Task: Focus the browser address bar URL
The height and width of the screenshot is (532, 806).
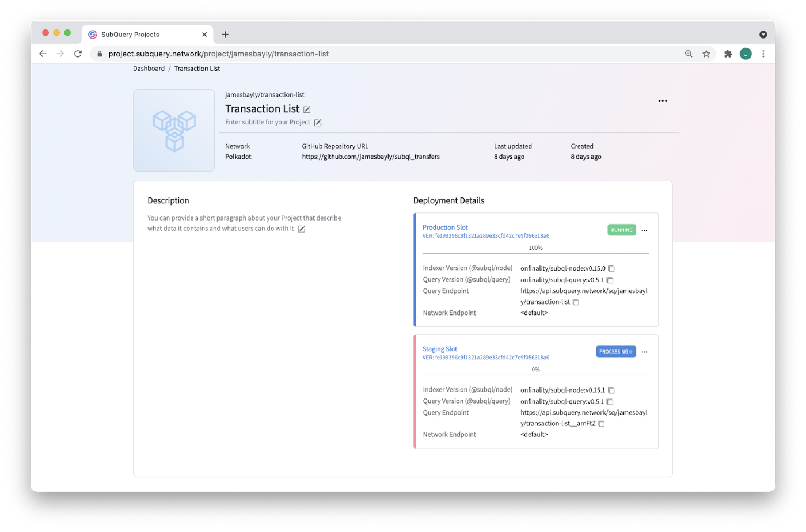Action: coord(219,54)
